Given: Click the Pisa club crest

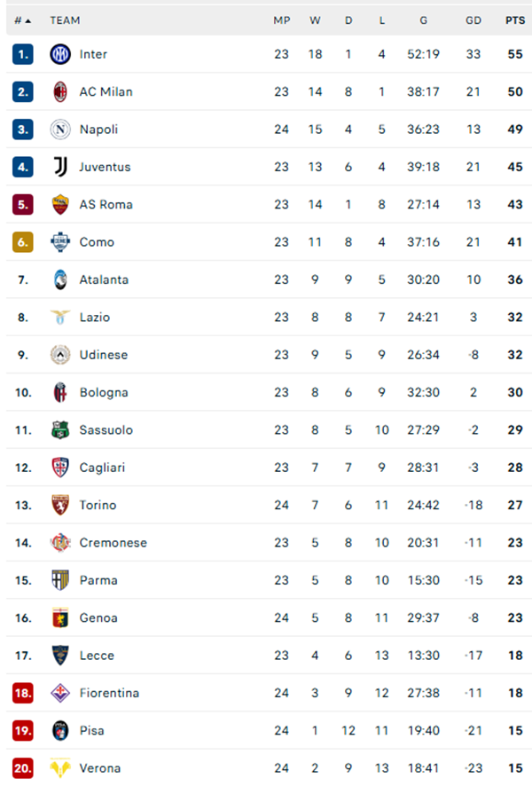Looking at the screenshot, I should tap(58, 730).
